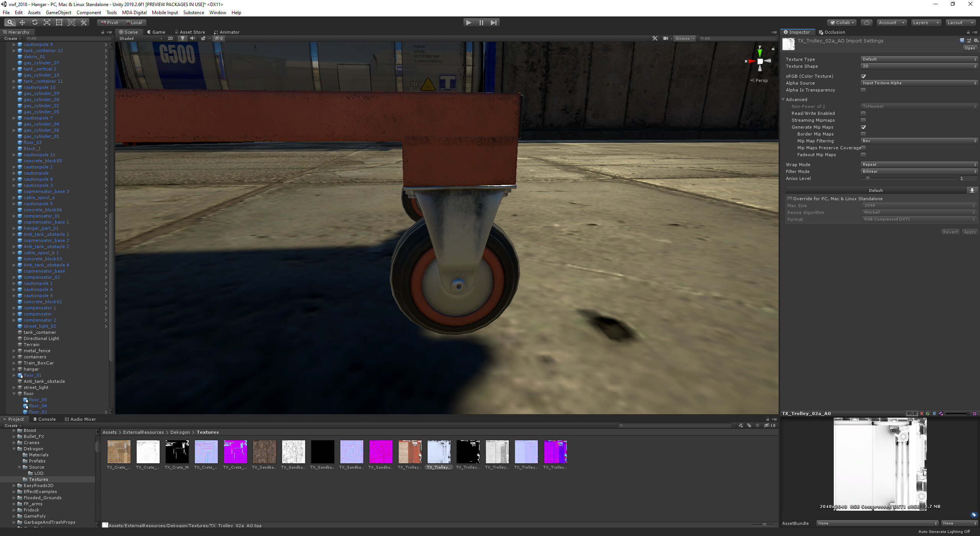
Task: Select the Rect Transform tool
Action: click(59, 23)
